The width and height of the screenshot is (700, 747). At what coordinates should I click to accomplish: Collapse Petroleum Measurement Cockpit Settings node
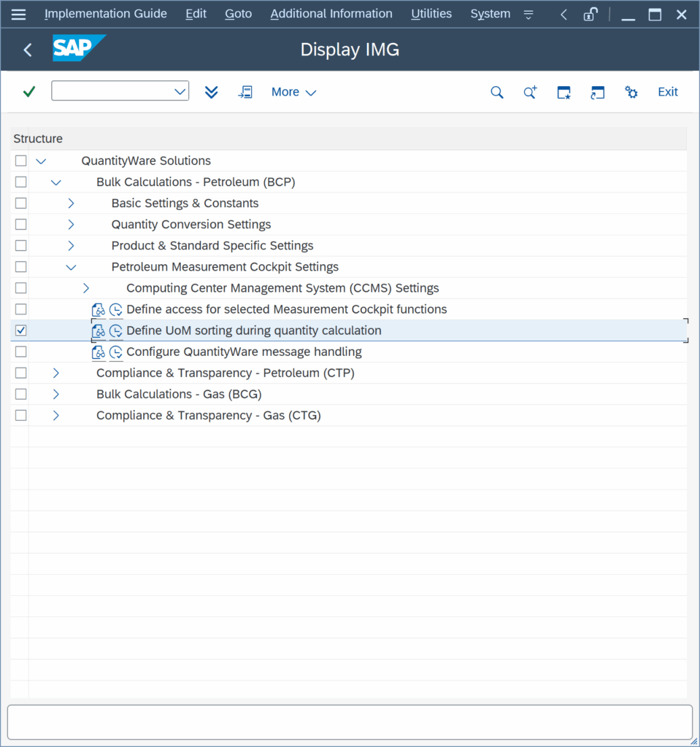71,267
